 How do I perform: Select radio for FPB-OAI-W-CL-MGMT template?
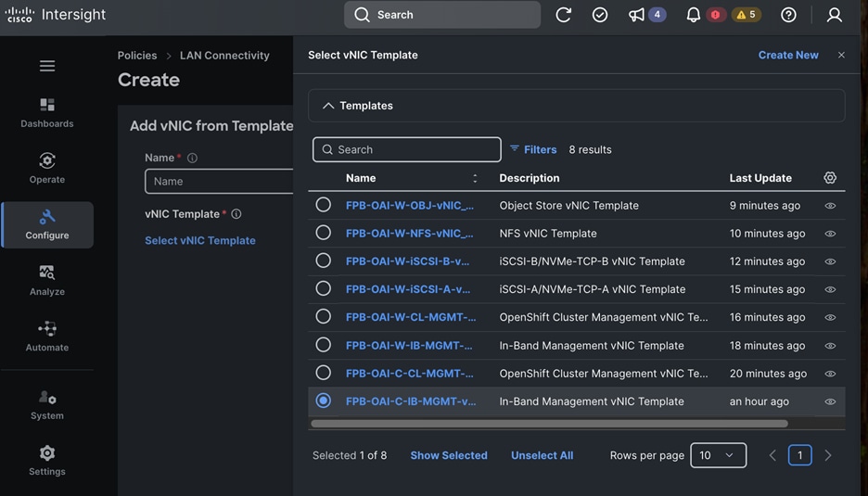324,316
